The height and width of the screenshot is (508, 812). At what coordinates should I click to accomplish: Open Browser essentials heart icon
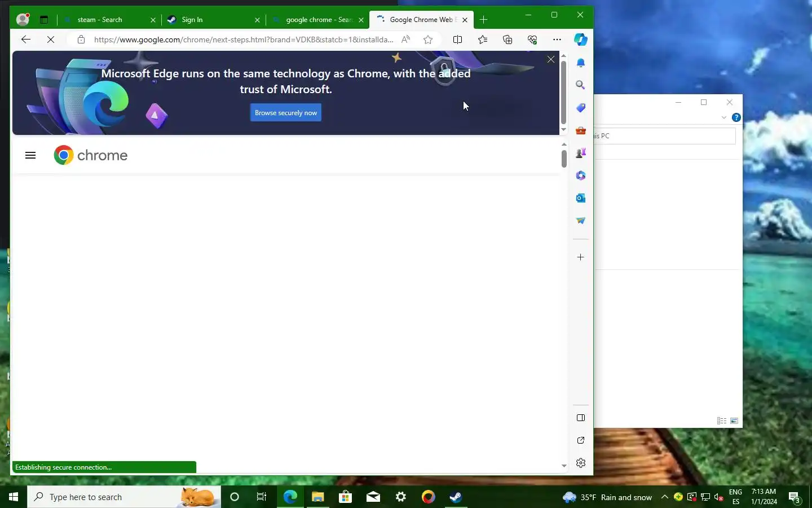(532, 40)
